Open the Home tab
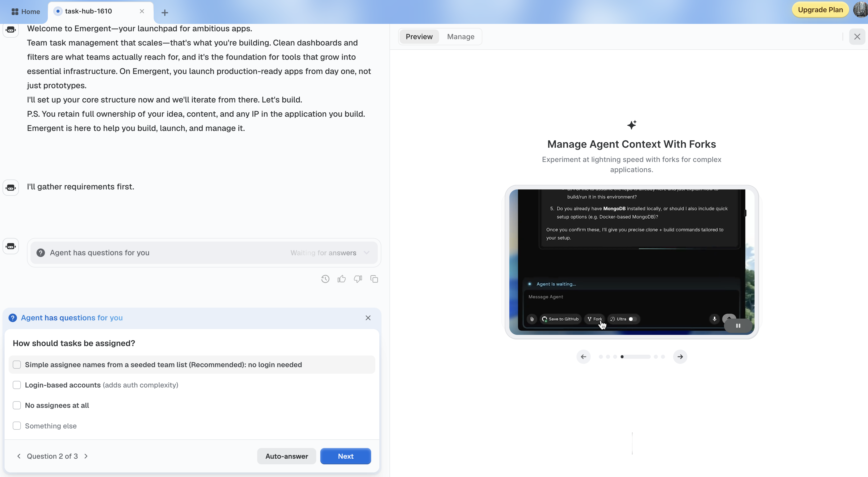 tap(26, 11)
